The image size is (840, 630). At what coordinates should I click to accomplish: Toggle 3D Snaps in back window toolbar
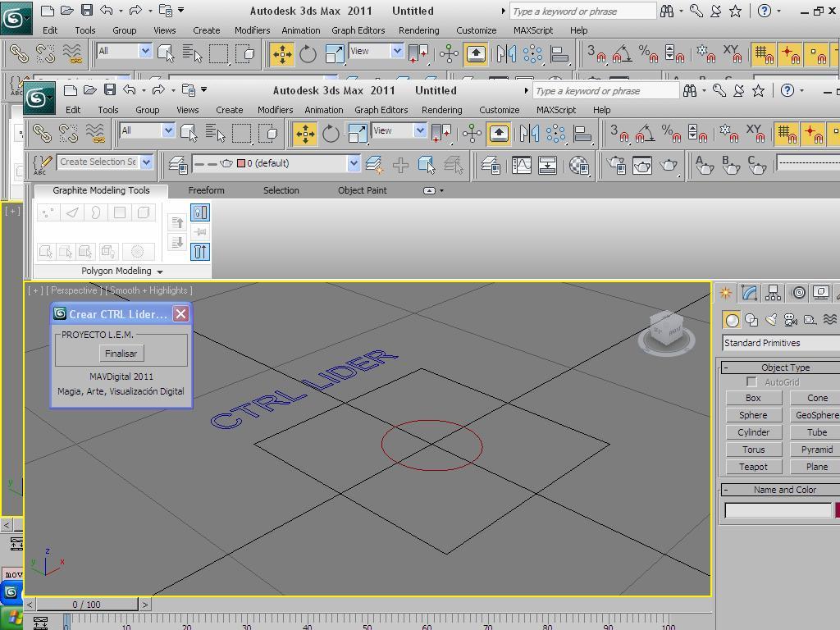pos(596,54)
